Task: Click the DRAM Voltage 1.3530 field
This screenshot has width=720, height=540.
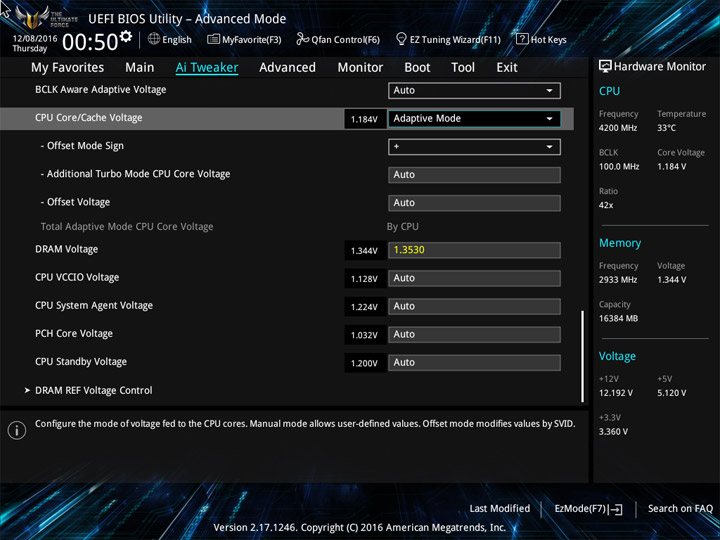Action: coord(474,250)
